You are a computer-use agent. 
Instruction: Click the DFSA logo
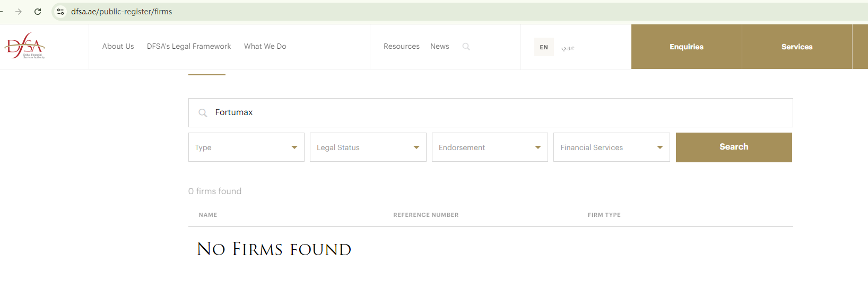click(x=25, y=46)
